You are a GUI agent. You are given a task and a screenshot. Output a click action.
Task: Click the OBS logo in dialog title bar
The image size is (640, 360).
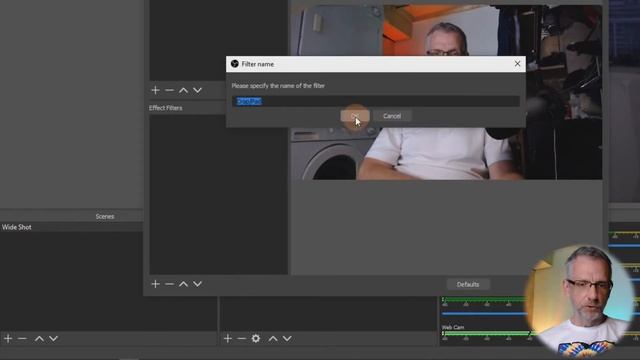click(235, 64)
